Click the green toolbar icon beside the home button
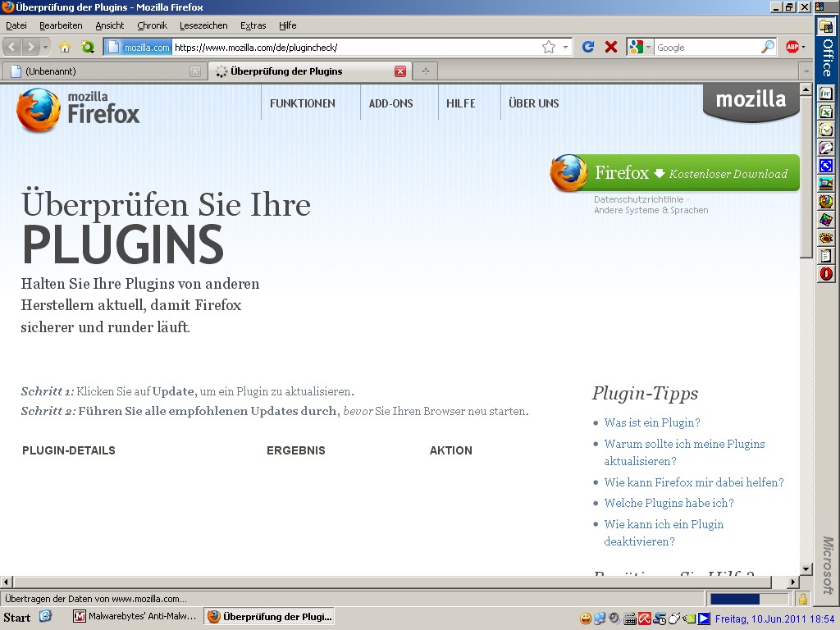 pos(87,47)
